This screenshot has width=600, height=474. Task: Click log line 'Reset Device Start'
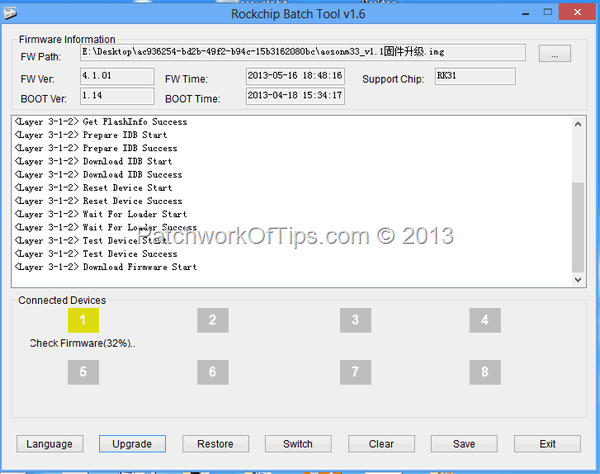click(x=93, y=188)
